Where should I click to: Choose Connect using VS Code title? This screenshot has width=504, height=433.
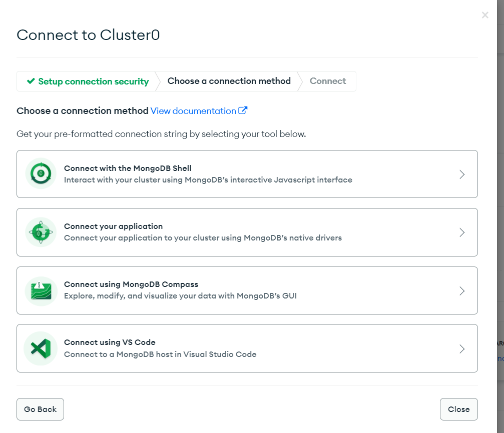point(110,342)
